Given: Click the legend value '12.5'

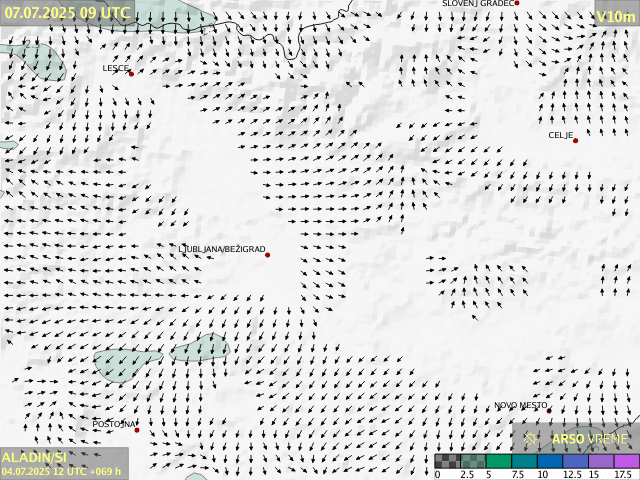Looking at the screenshot, I should (x=572, y=475).
